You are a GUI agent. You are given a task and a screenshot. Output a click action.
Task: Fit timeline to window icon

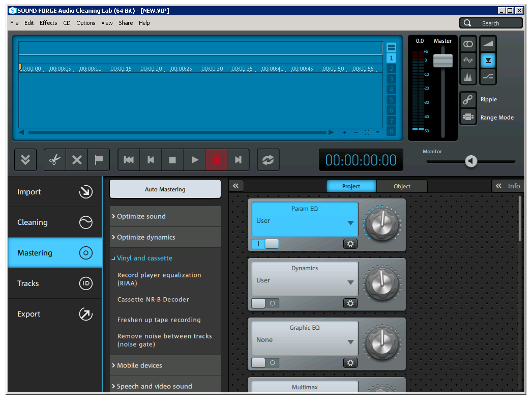[x=367, y=132]
